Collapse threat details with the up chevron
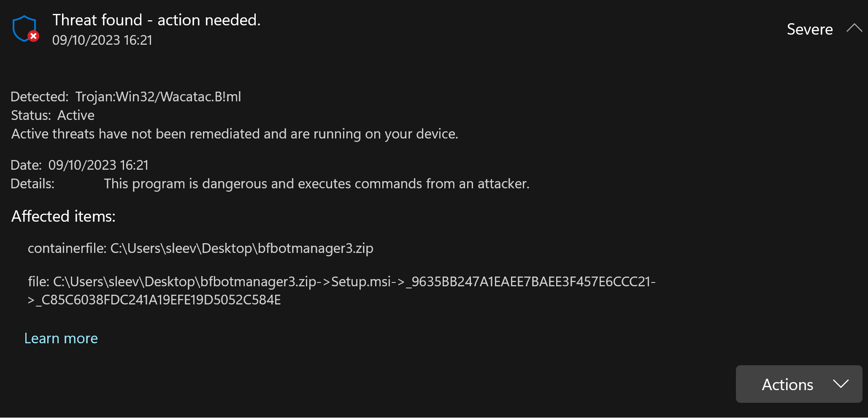This screenshot has width=868, height=418. tap(854, 28)
